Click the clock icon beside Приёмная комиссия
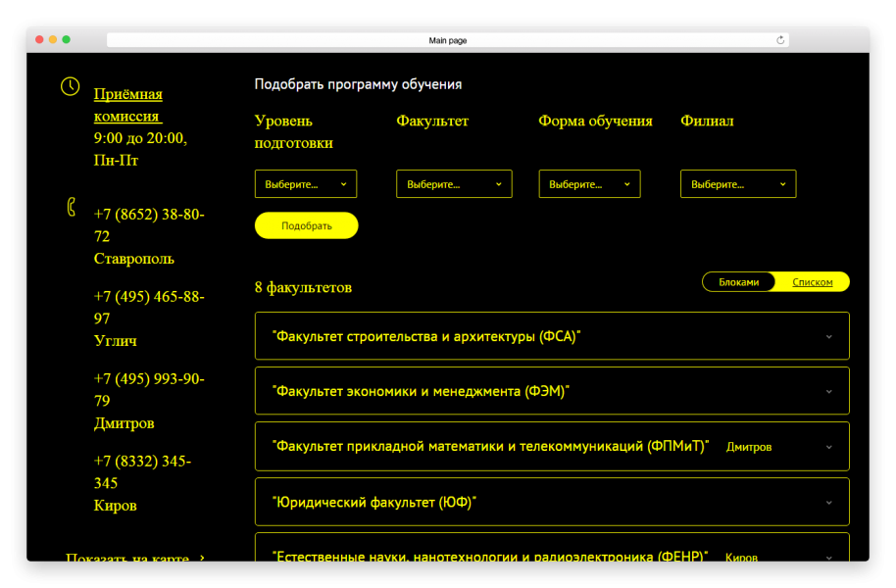This screenshot has height=588, width=896. 70,86
